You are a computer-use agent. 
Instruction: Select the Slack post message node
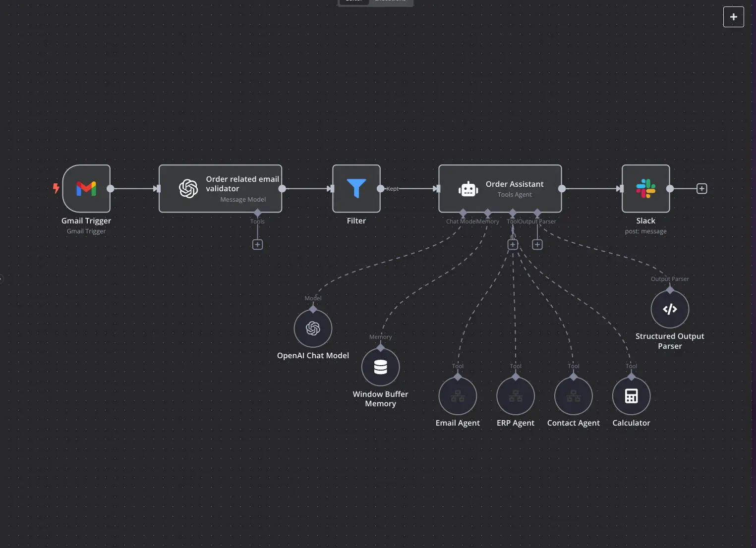tap(645, 189)
